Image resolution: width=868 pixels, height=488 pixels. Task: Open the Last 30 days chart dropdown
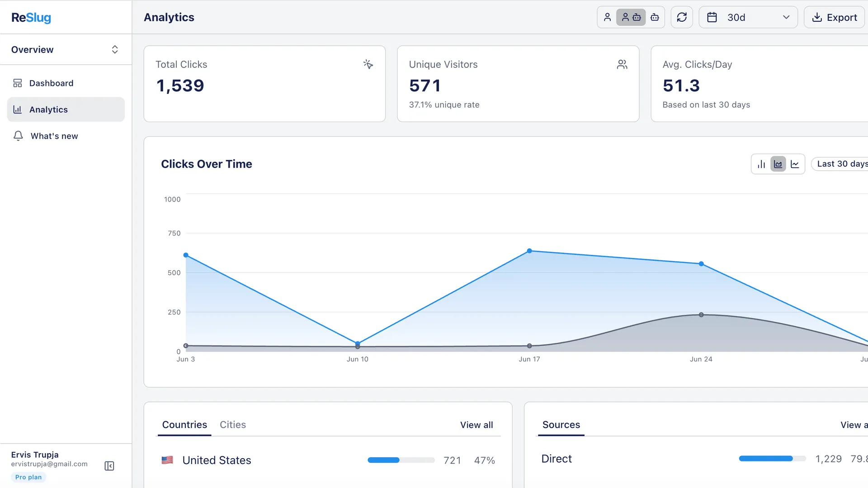840,164
